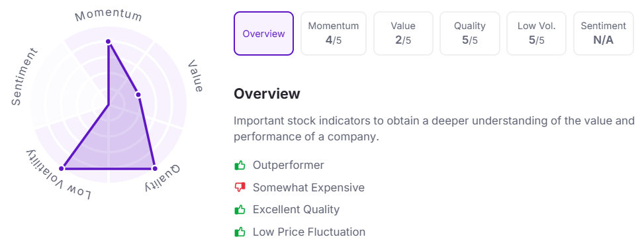Switch to the Overview tab

coord(263,33)
